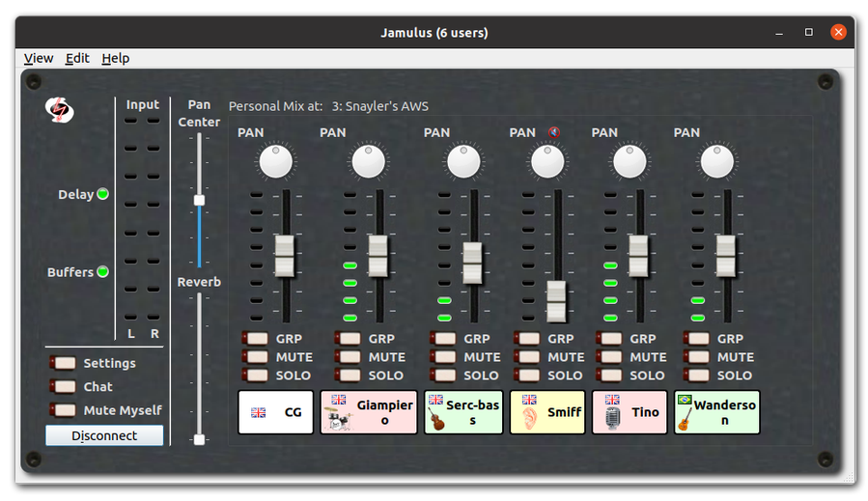Click the Giampiero pan knob
Screen dimensions: 868x501
click(x=368, y=161)
